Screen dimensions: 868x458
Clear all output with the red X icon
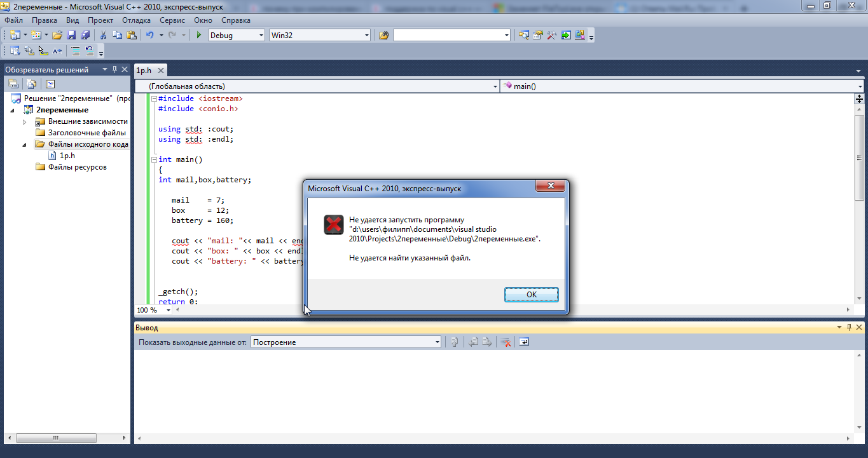[x=506, y=342]
